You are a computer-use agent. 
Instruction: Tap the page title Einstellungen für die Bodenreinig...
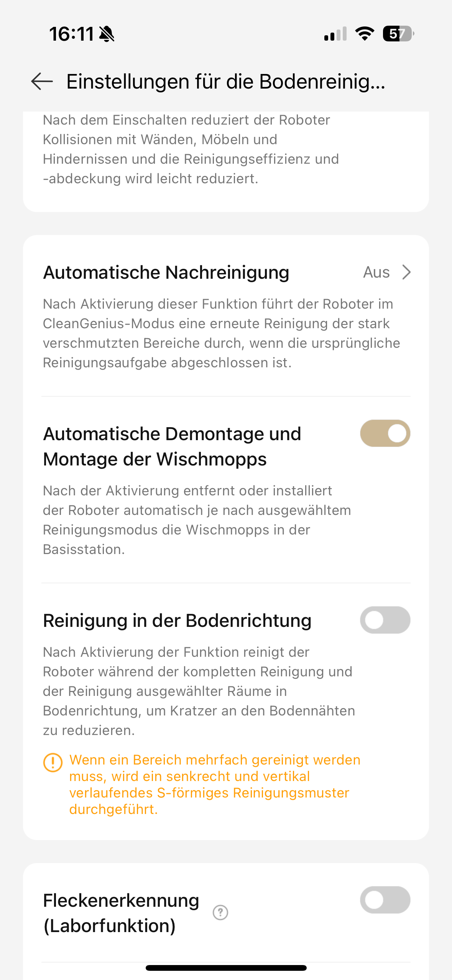pos(226,82)
